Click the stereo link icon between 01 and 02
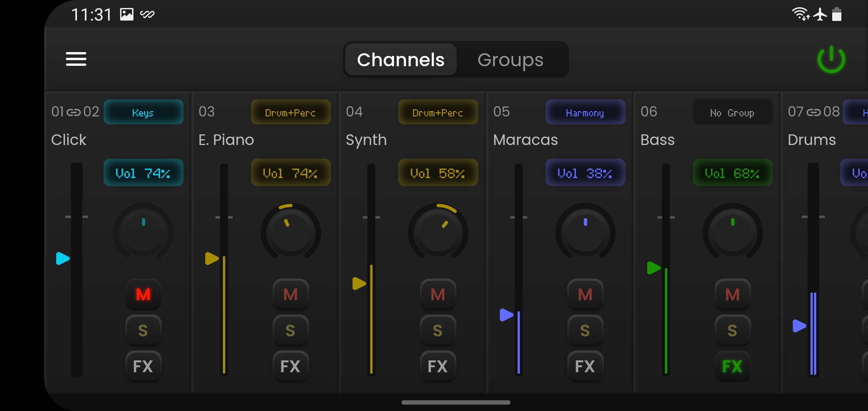Screen dimensions: 868x411 pos(74,112)
